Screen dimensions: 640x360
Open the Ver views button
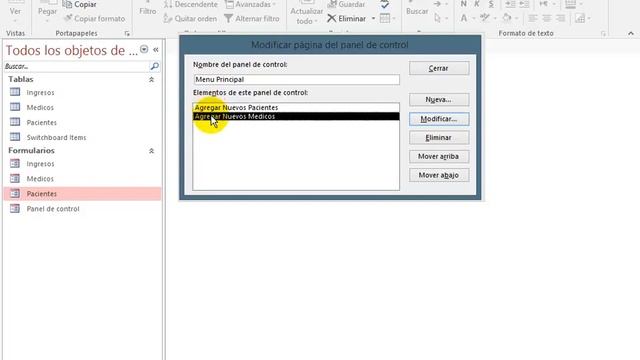pyautogui.click(x=15, y=12)
